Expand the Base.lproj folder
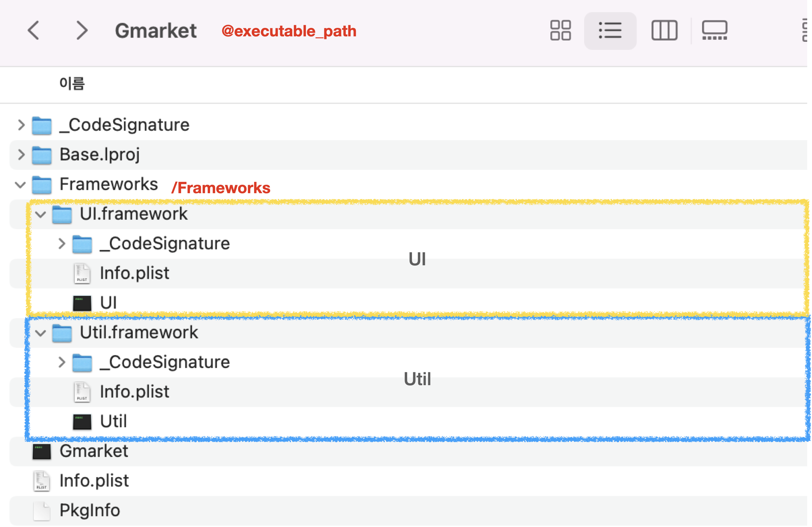Image resolution: width=812 pixels, height=527 pixels. (x=21, y=155)
